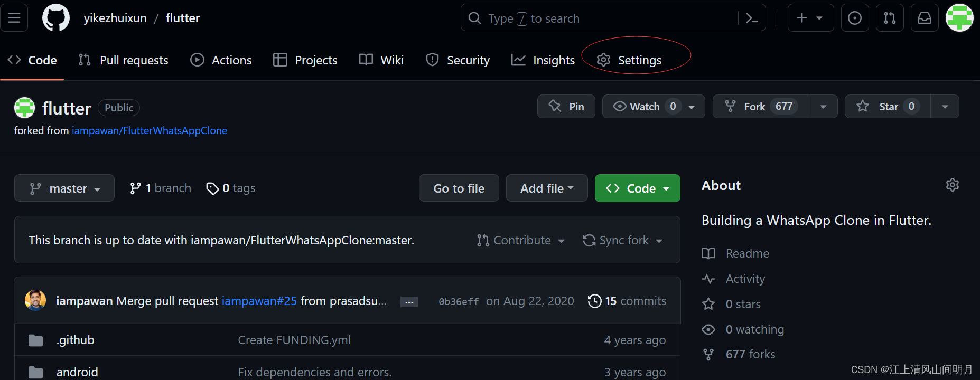Click the flutter repository avatar icon
This screenshot has height=380, width=980.
(24, 108)
